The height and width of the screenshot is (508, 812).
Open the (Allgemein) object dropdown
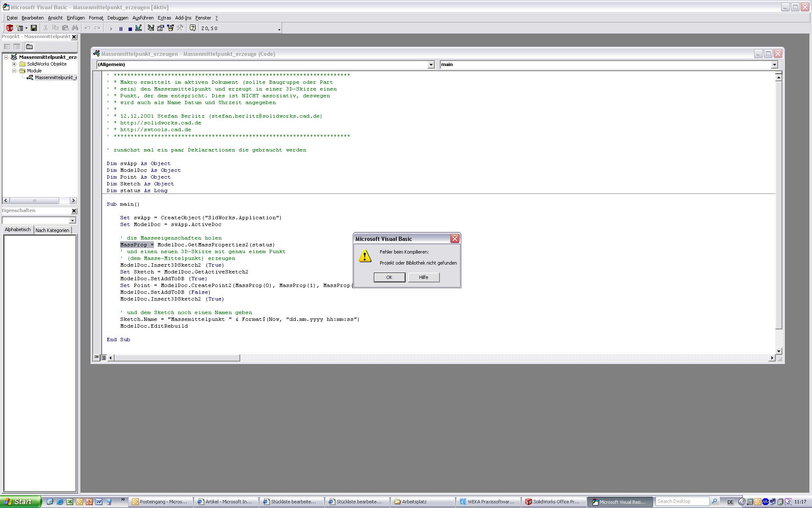pos(431,65)
